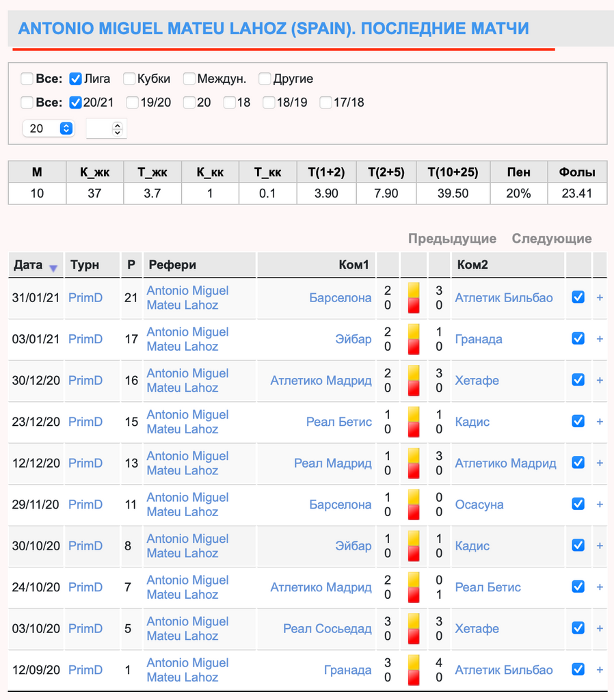Click the card icon in Барселона–Атлетик Бильбао row

[414, 298]
